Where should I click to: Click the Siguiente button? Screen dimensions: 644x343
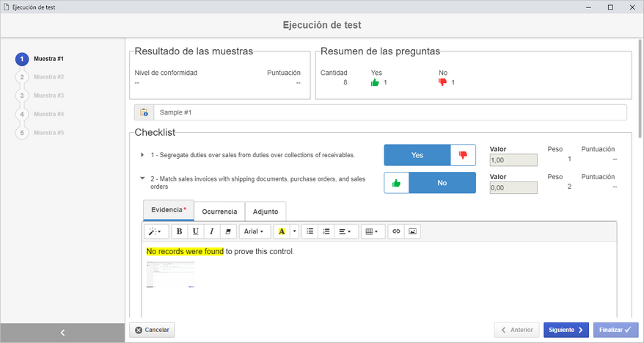pyautogui.click(x=566, y=330)
